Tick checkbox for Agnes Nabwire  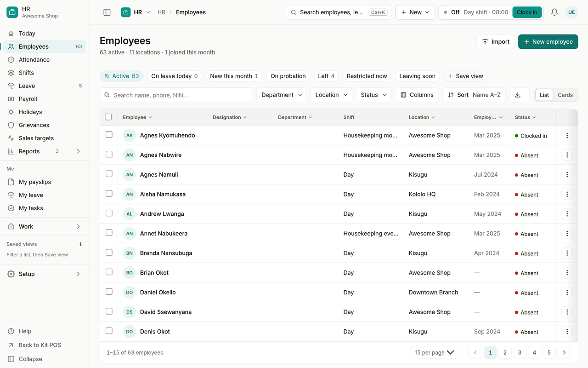click(x=109, y=155)
